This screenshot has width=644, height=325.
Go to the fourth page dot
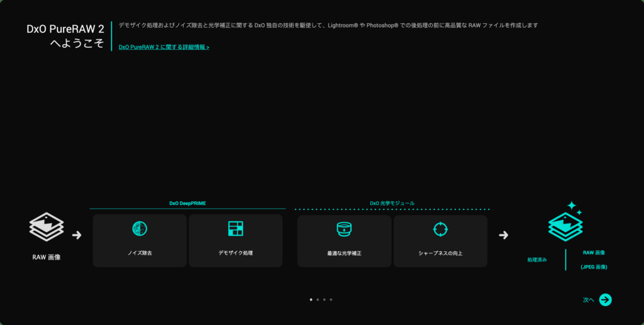click(x=331, y=300)
